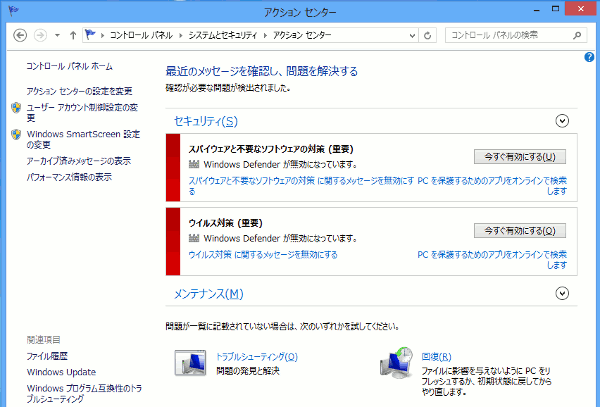Expand the メンテナンス section chevron

[x=562, y=294]
